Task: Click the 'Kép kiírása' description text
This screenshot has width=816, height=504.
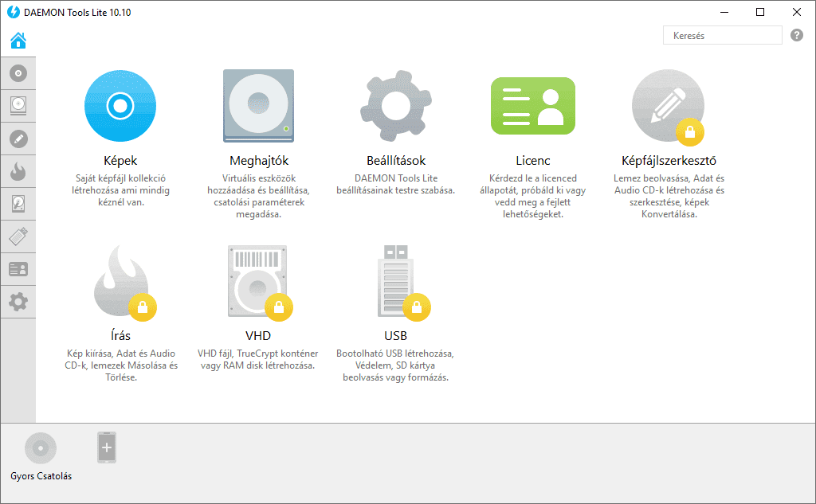Action: (121, 365)
